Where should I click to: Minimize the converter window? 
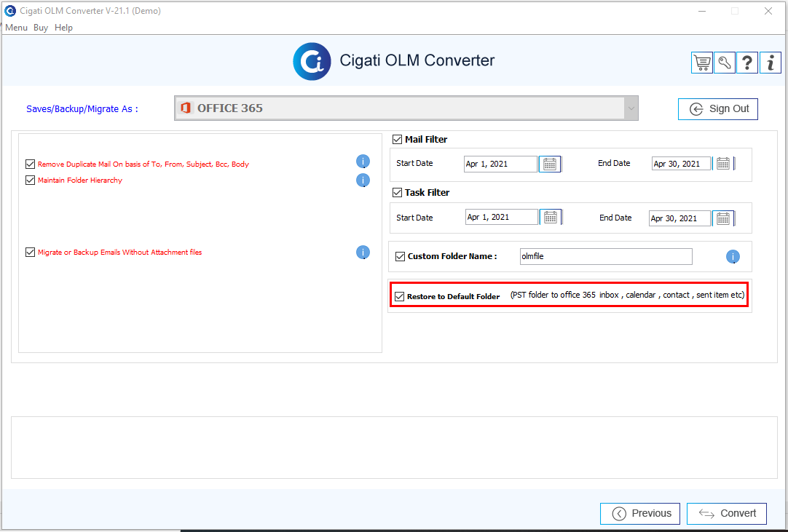click(701, 10)
